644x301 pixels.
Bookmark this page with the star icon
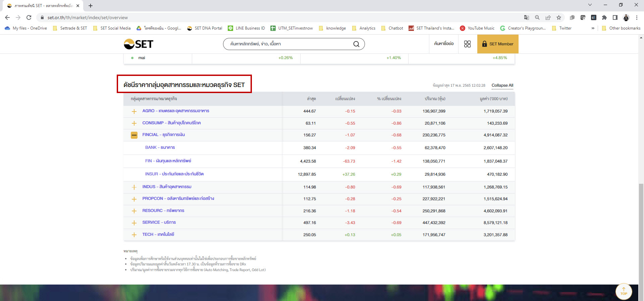(559, 17)
